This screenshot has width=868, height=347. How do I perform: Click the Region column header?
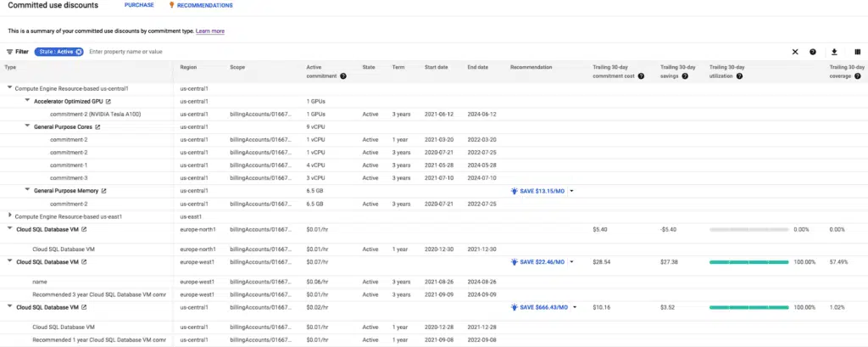(188, 67)
